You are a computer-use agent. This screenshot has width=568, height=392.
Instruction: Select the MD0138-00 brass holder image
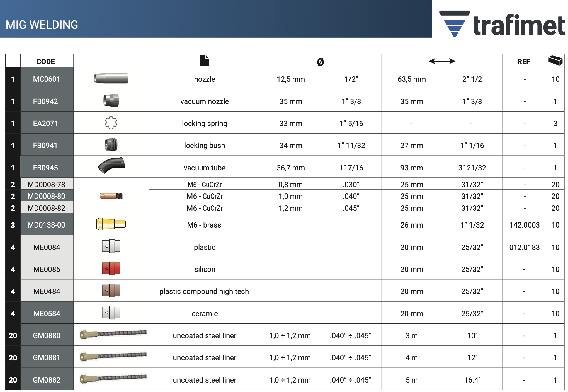(x=111, y=224)
